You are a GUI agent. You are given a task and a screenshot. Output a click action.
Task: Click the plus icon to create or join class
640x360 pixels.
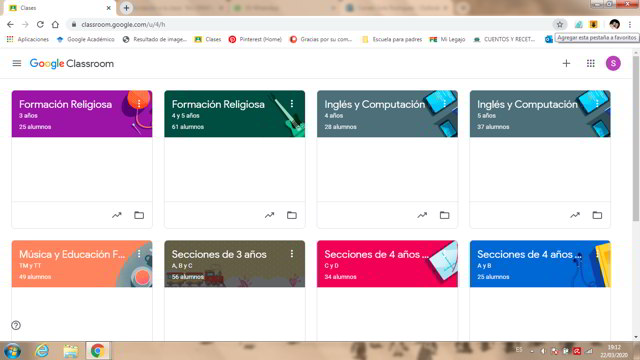pos(566,63)
